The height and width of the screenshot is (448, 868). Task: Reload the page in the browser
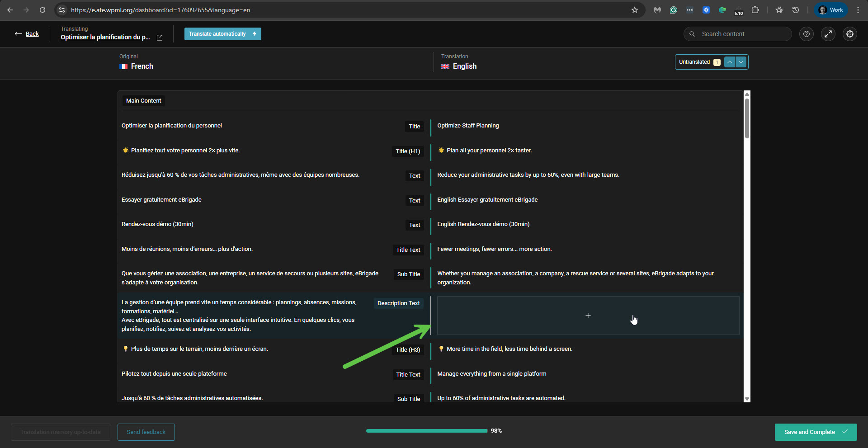[42, 10]
